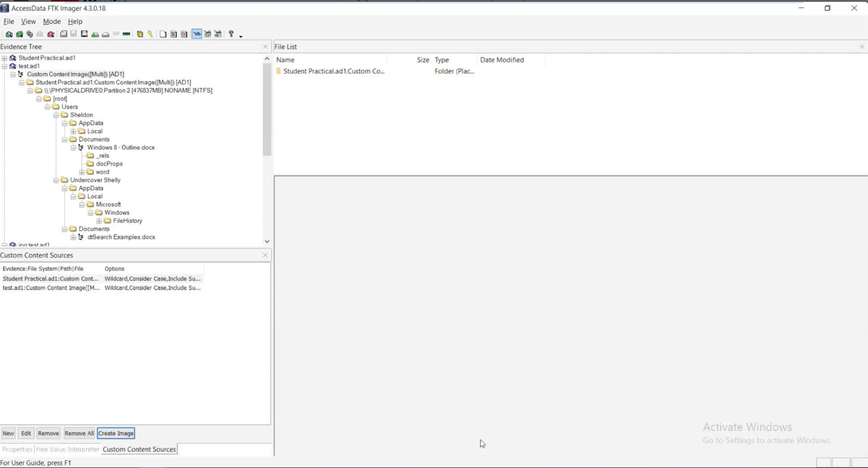Image resolution: width=868 pixels, height=468 pixels.
Task: Switch viewer to Hex mode icon
Action: [x=218, y=34]
